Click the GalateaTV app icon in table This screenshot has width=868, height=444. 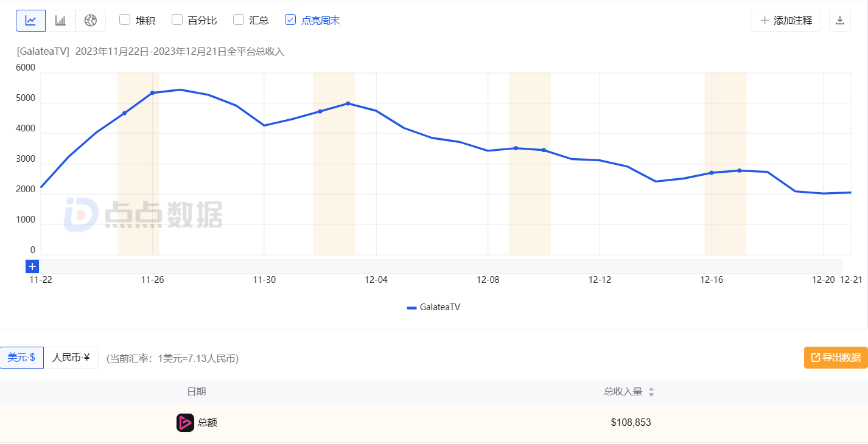pyautogui.click(x=185, y=423)
